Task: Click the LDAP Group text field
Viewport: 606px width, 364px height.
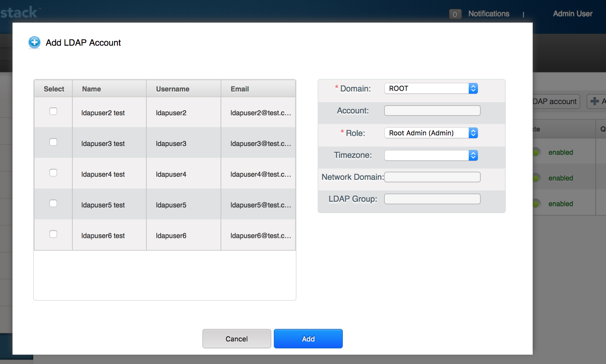Action: [x=432, y=199]
